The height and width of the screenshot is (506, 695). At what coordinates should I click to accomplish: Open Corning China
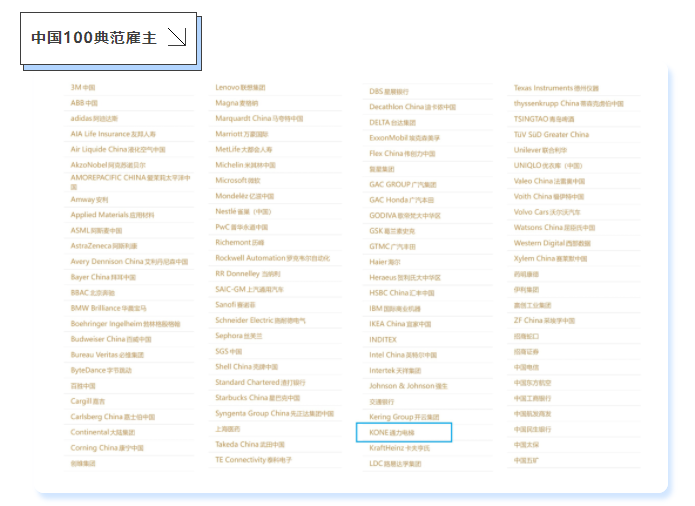tap(107, 448)
